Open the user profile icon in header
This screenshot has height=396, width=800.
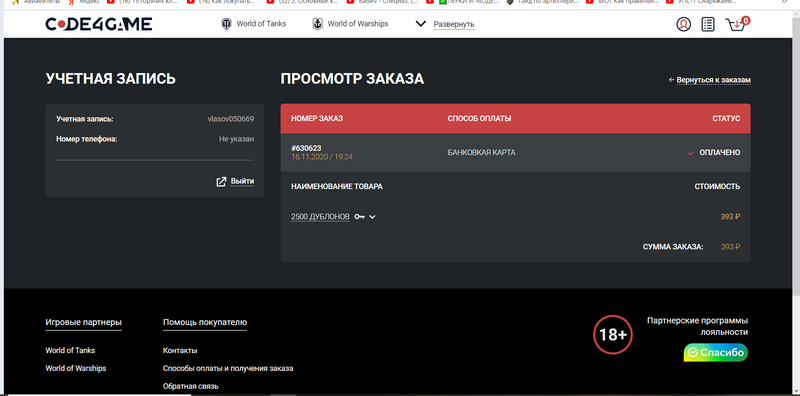[683, 24]
